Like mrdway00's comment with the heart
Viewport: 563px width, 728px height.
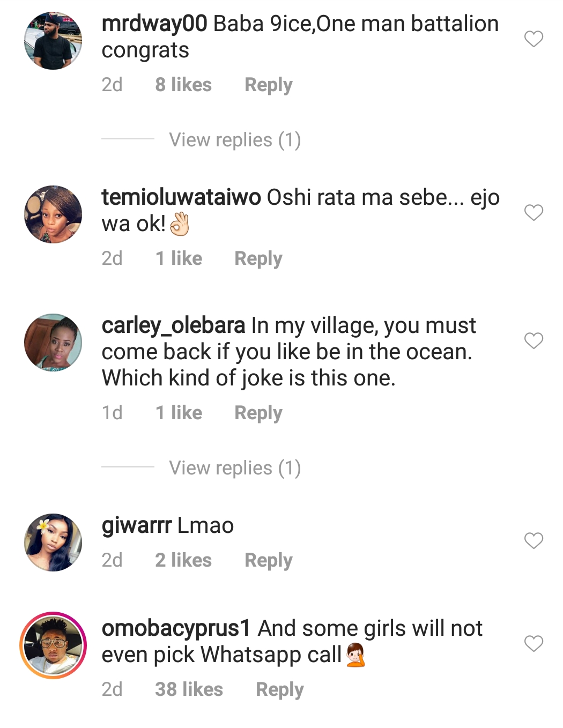click(x=534, y=39)
